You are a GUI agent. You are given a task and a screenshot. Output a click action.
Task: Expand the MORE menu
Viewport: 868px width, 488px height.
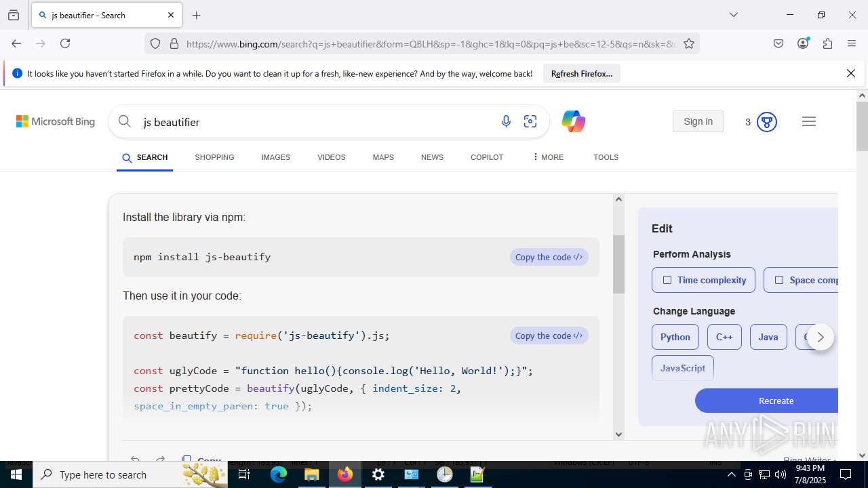[548, 157]
